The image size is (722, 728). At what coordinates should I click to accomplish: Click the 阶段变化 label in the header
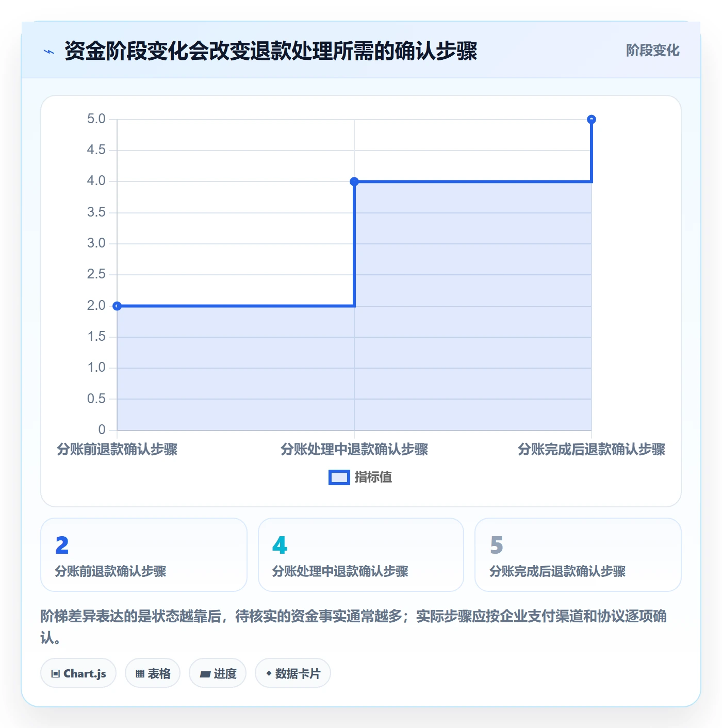(x=652, y=51)
